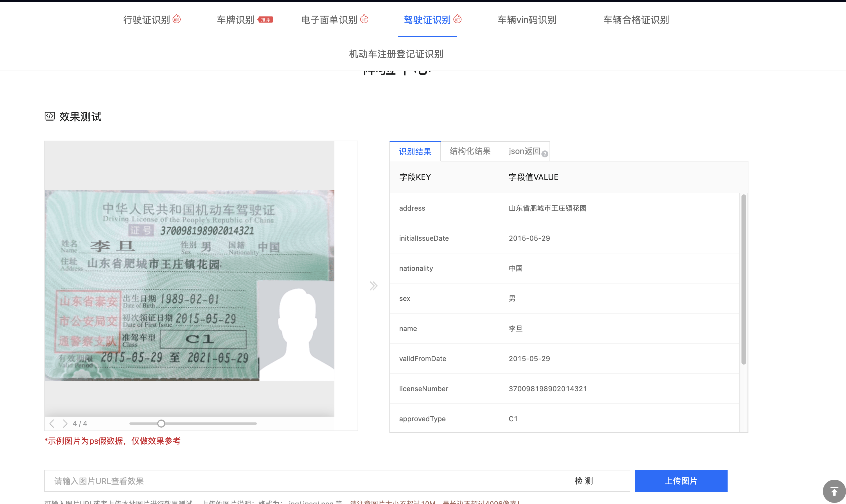Screen dimensions: 846x504
Task: Click the HOT flame icon beside 行驶证识别
Action: pyautogui.click(x=177, y=19)
